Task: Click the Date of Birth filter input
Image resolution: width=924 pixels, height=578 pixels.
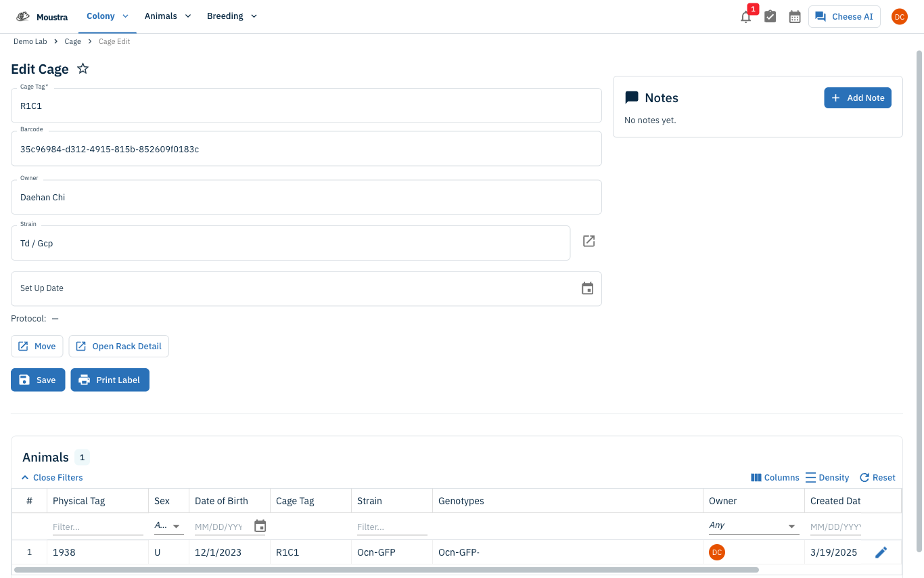Action: (218, 527)
